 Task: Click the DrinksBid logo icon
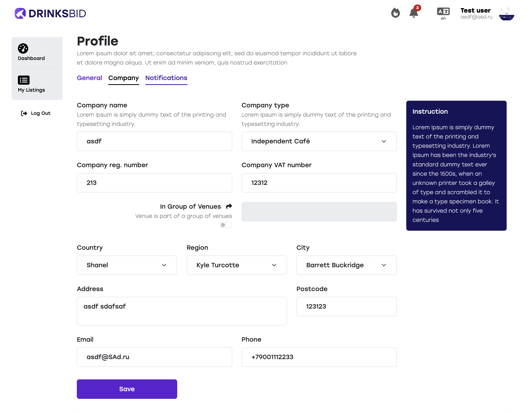click(x=20, y=13)
